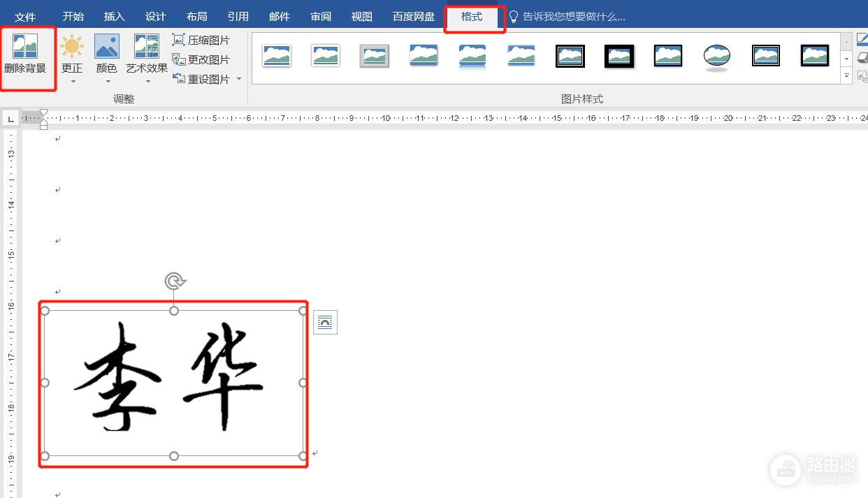Click Compress Pictures (压缩图片)

click(201, 41)
